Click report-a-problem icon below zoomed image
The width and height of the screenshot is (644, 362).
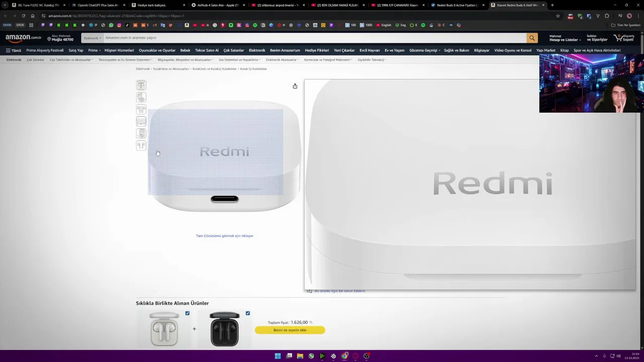pos(309,291)
